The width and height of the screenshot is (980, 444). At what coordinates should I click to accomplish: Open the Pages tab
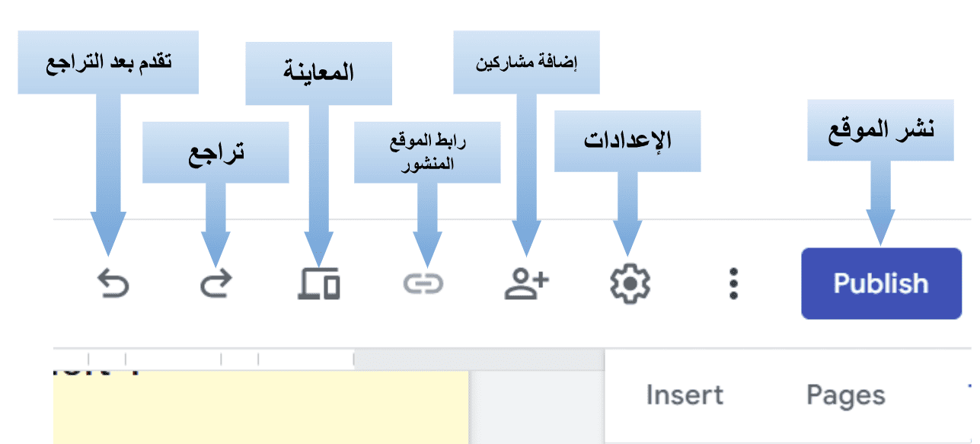845,394
